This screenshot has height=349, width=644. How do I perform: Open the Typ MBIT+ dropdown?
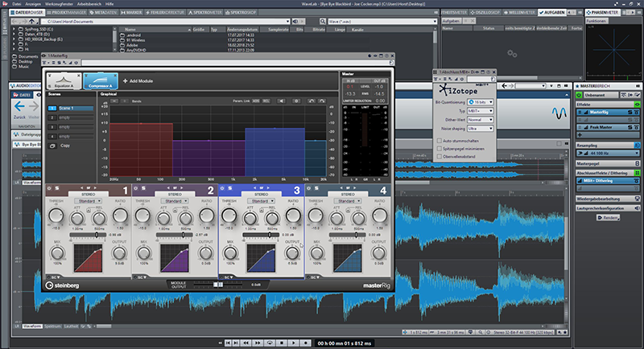(x=480, y=111)
